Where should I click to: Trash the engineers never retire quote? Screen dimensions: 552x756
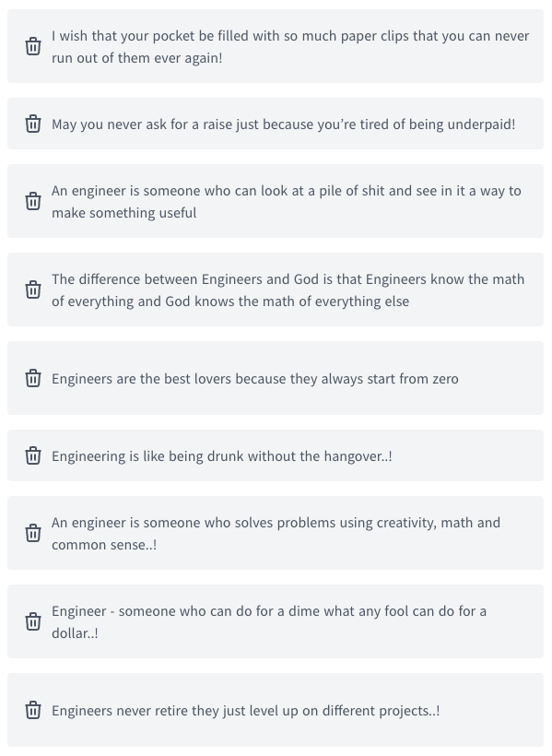tap(33, 710)
